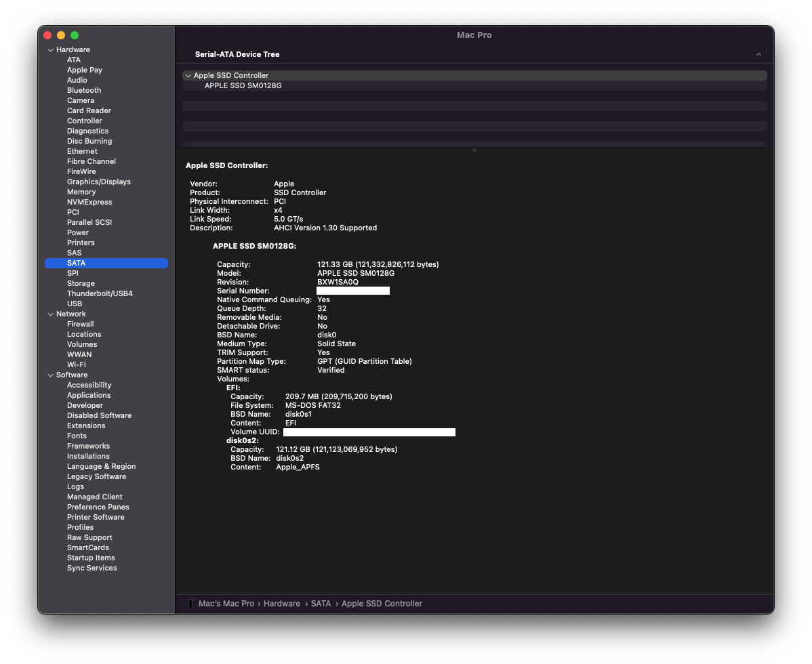
Task: Select Developer in the sidebar
Action: pyautogui.click(x=85, y=405)
